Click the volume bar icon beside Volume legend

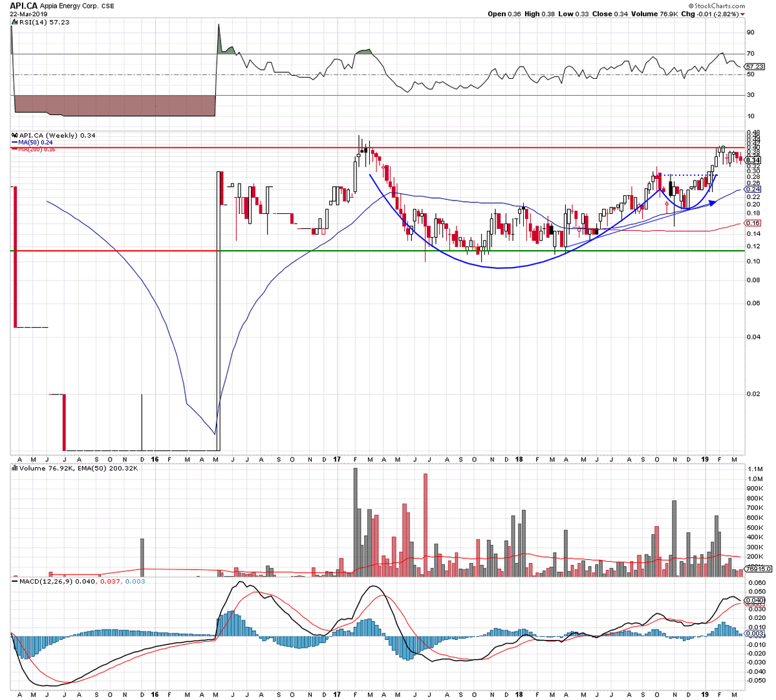[14, 467]
